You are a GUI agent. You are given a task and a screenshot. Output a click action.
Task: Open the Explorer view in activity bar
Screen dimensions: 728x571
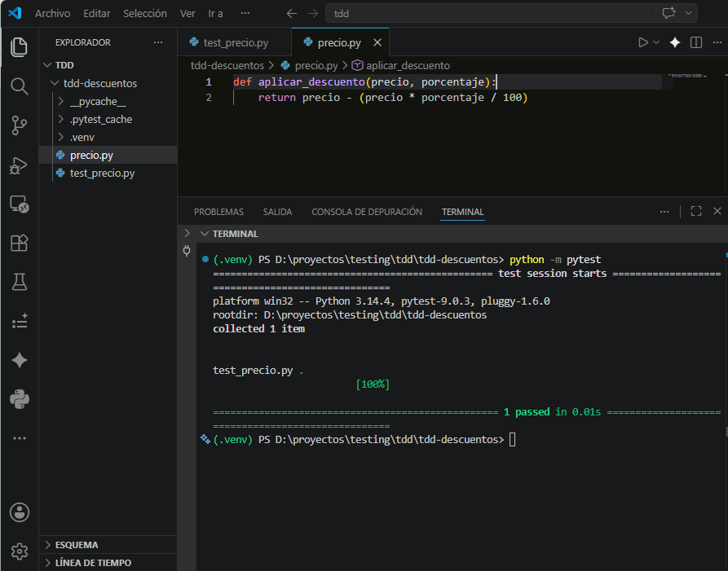(19, 47)
